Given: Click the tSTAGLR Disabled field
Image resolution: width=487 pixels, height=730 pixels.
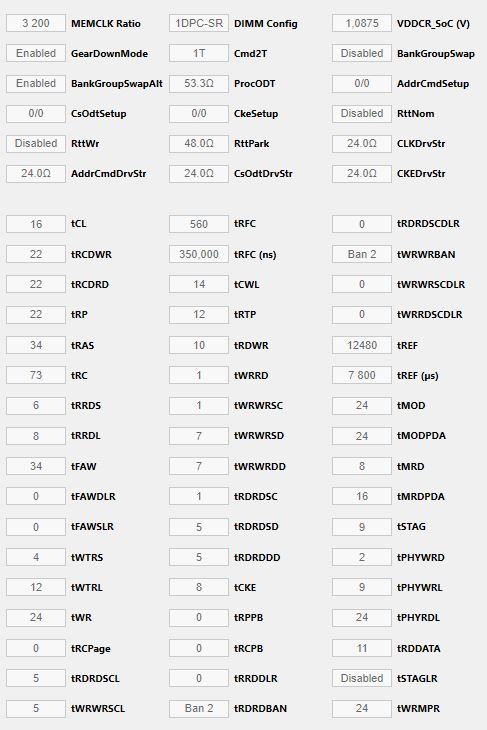Looking at the screenshot, I should [x=362, y=678].
